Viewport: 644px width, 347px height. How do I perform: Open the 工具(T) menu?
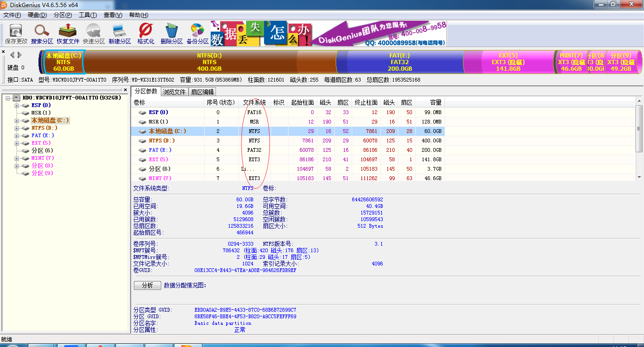pos(88,15)
